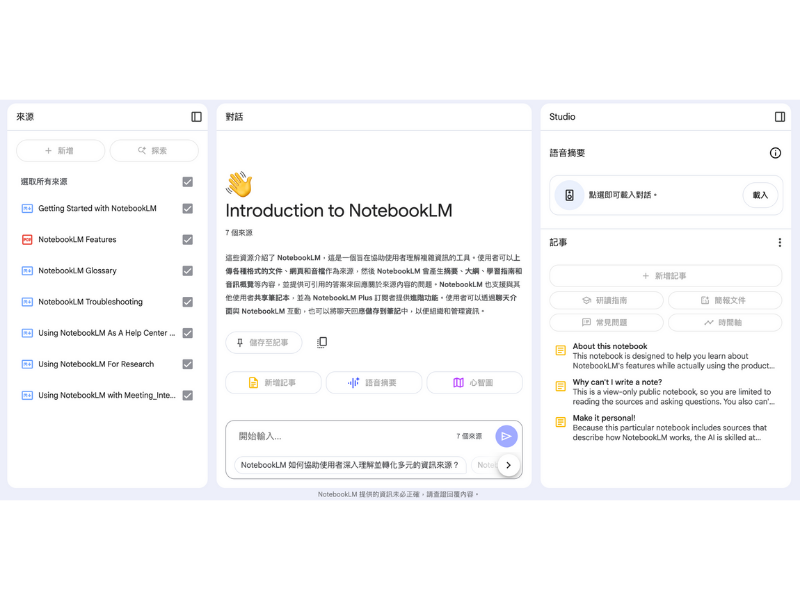The image size is (800, 600).
Task: Collapse the 來源 sources panel icon
Action: tap(196, 117)
